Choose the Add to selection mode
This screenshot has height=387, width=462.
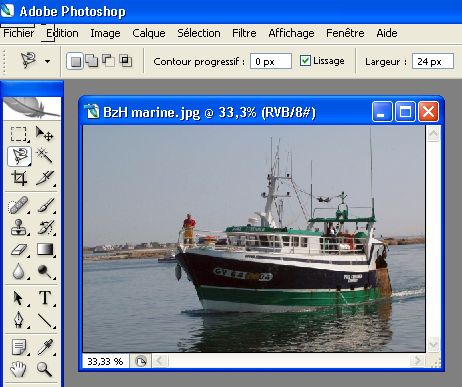[92, 61]
